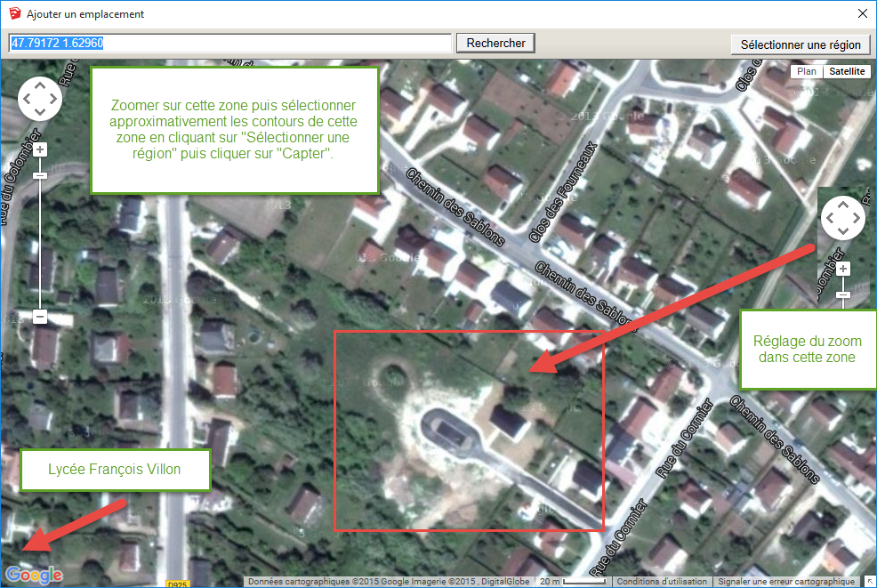The height and width of the screenshot is (588, 877).
Task: Open 'Conditions d'utilisation' link
Action: [662, 582]
